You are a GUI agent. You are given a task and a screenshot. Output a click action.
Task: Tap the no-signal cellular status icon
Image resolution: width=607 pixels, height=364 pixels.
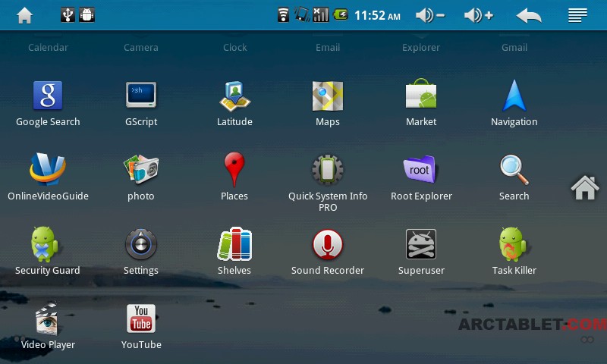click(x=320, y=15)
